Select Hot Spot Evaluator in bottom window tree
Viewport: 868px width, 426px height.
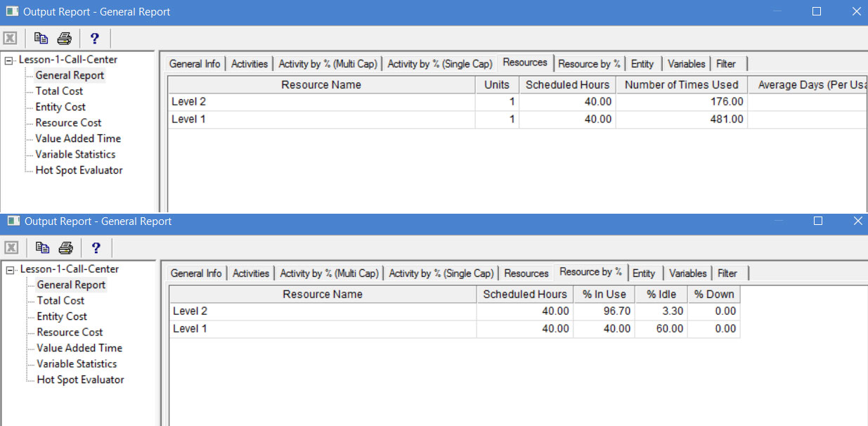pos(80,380)
